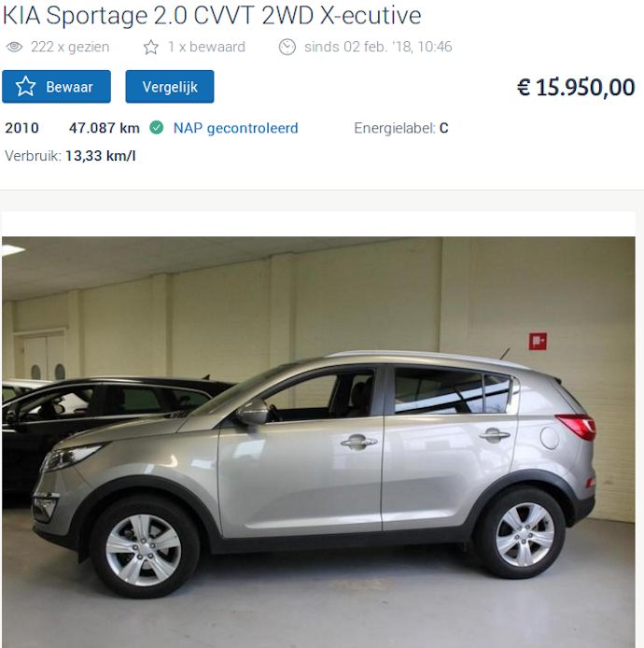Click the Energielabel: C text
The image size is (644, 648).
401,128
